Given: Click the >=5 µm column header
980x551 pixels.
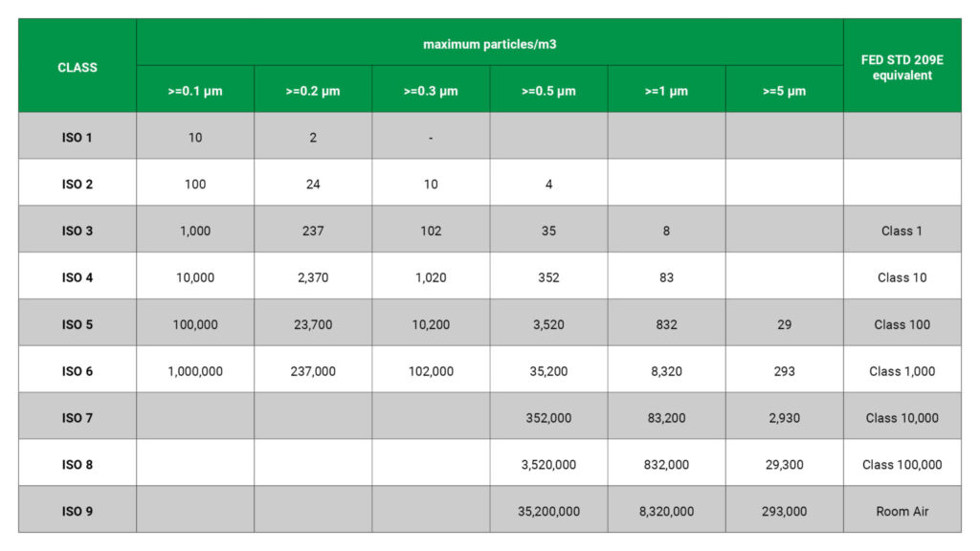Looking at the screenshot, I should [x=785, y=89].
